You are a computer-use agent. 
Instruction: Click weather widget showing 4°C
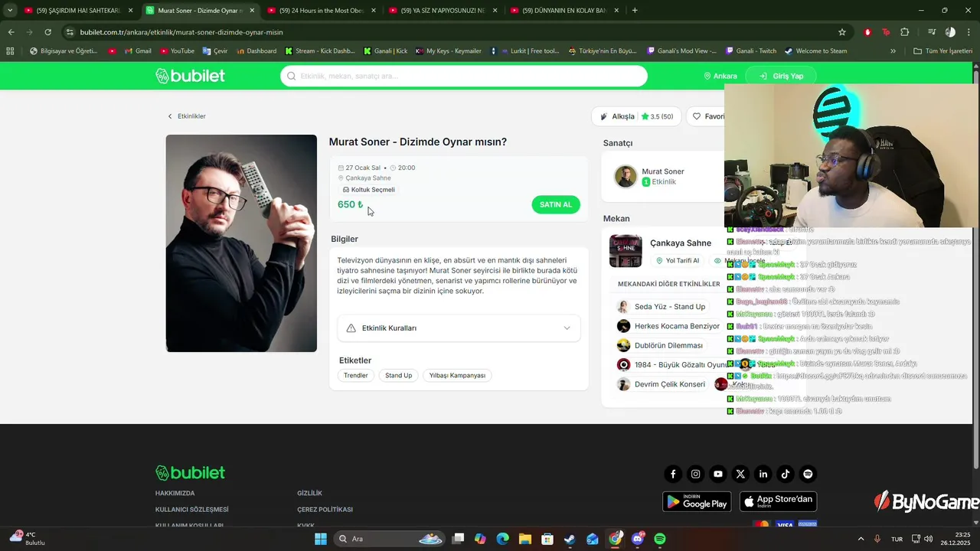click(x=28, y=538)
